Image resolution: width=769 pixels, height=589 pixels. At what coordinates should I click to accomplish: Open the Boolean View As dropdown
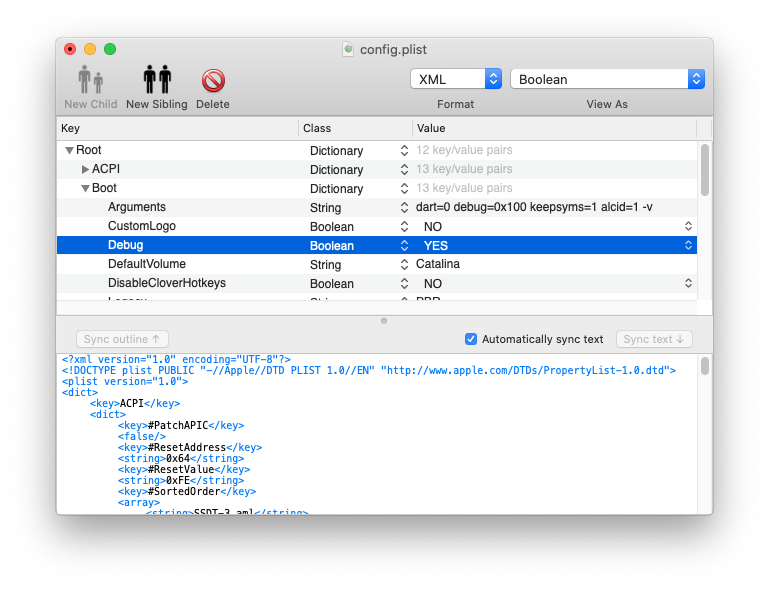pyautogui.click(x=607, y=79)
